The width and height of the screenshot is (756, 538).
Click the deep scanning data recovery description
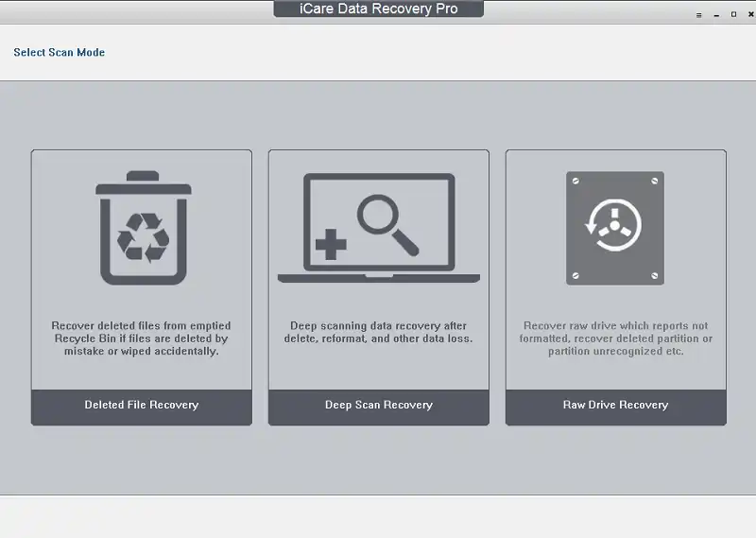coord(379,332)
